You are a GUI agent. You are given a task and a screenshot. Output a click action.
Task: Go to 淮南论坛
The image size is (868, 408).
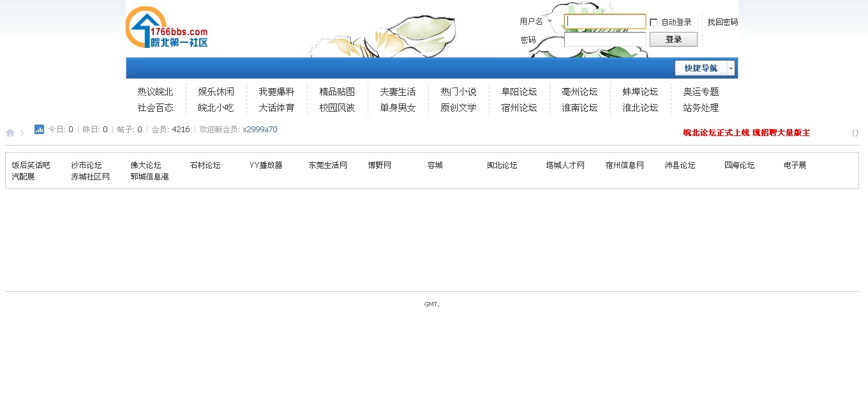580,108
